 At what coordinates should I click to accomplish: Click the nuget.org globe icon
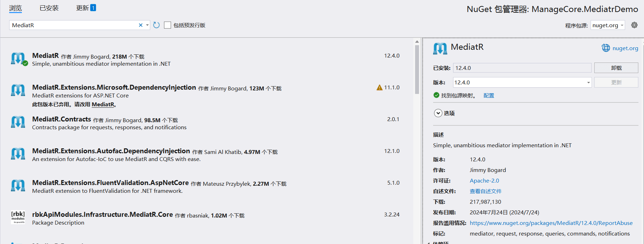pos(606,48)
